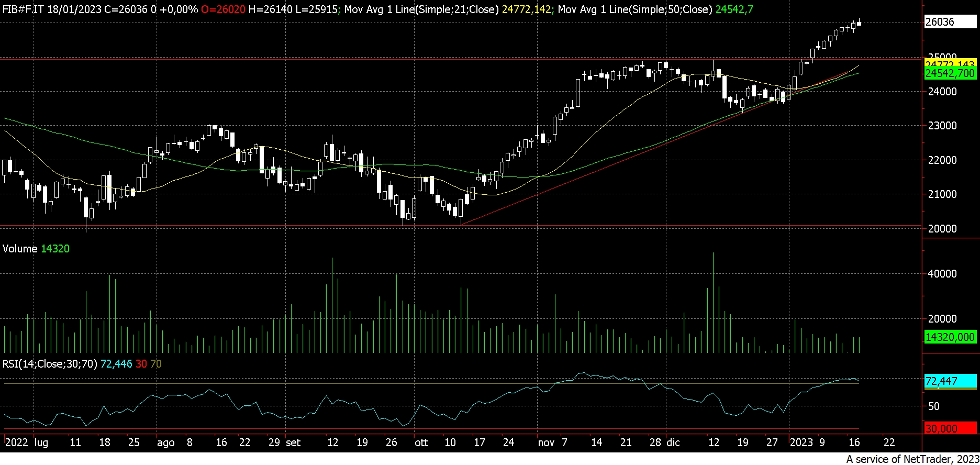Click the 26036 last price box

tap(950, 21)
